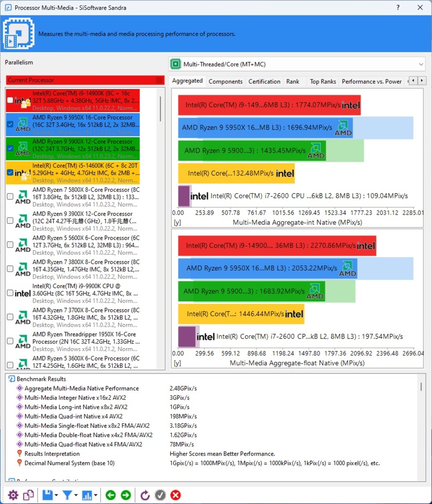
Task: Click the benchmark results scrollbar thumb
Action: pyautogui.click(x=421, y=386)
